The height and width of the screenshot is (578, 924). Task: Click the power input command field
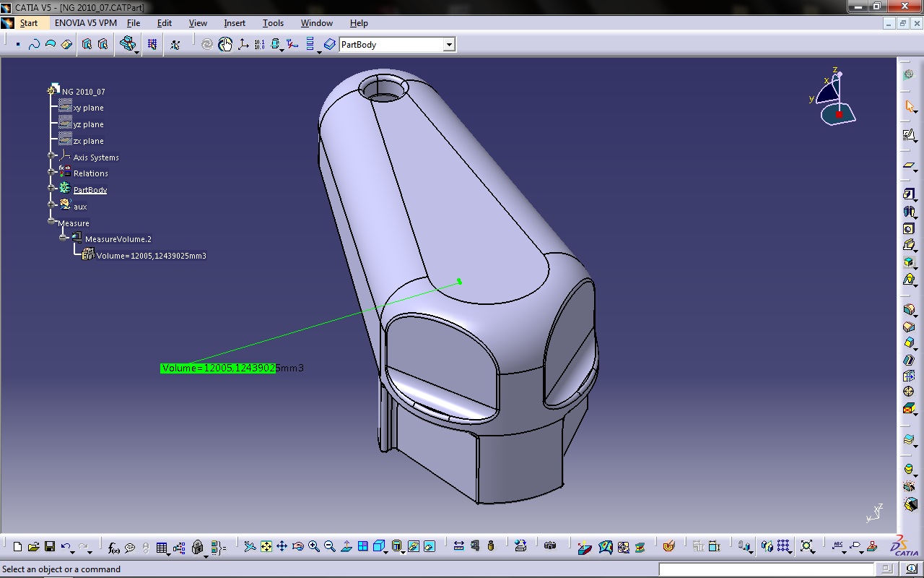pos(766,569)
